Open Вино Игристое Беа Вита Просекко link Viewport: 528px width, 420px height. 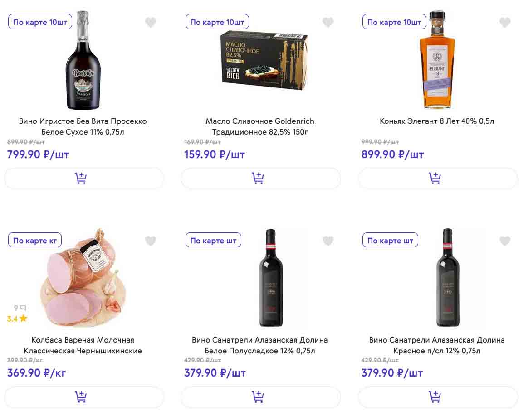pyautogui.click(x=83, y=126)
